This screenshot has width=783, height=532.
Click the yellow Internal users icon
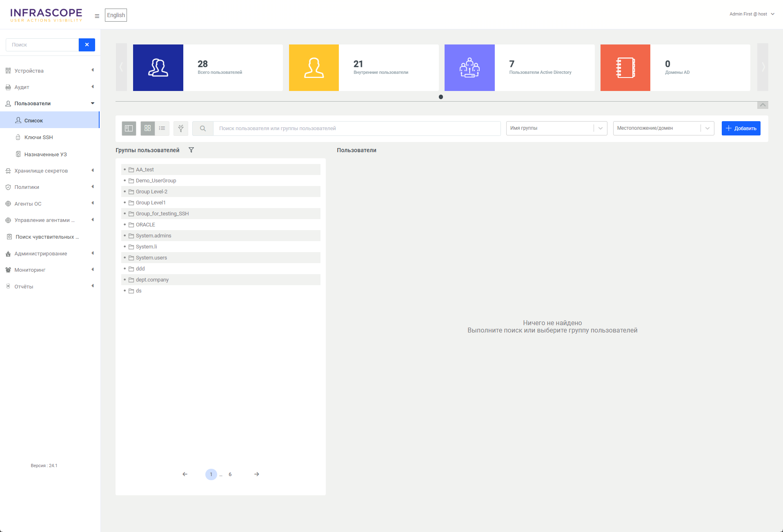tap(314, 68)
